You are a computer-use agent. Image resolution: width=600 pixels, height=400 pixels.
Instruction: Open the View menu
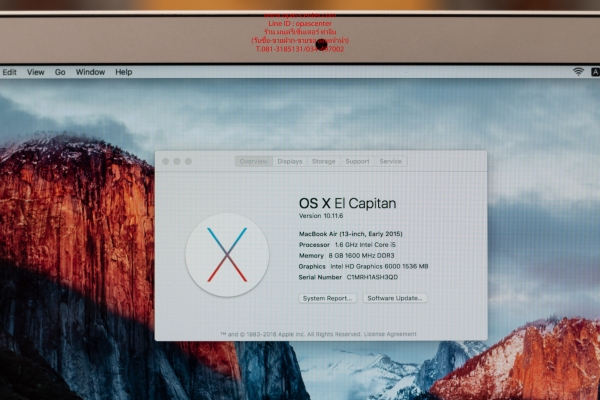(x=36, y=72)
